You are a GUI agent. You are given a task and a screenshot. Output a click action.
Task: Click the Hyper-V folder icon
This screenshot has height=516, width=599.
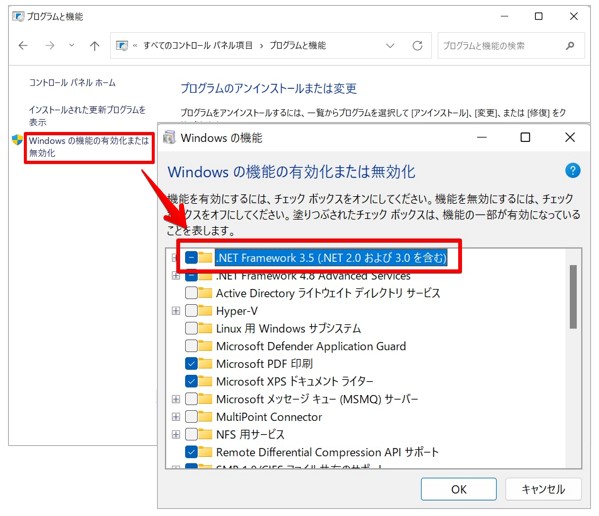(x=205, y=311)
